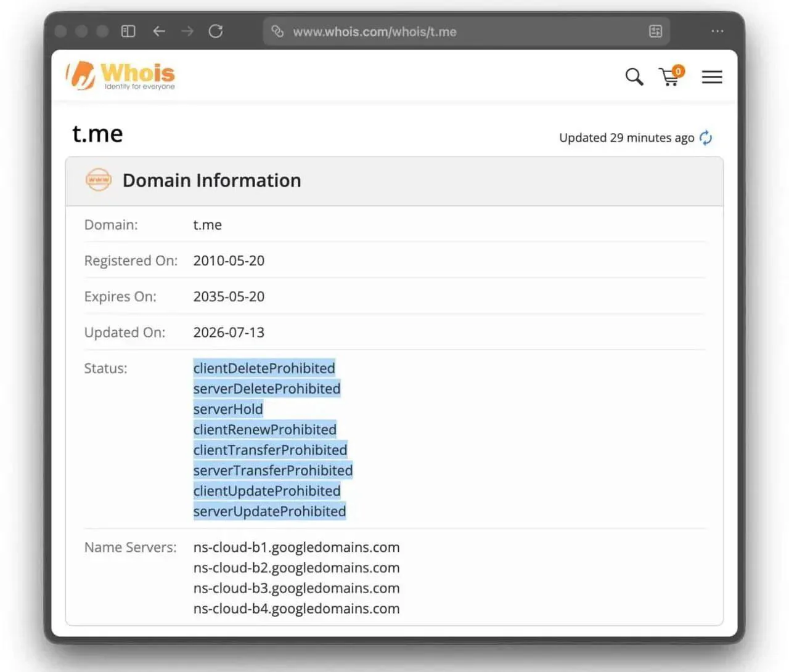Screen dimensions: 789x672
Task: Click name server ns-cloud-b1.googledomains.com
Action: point(296,547)
